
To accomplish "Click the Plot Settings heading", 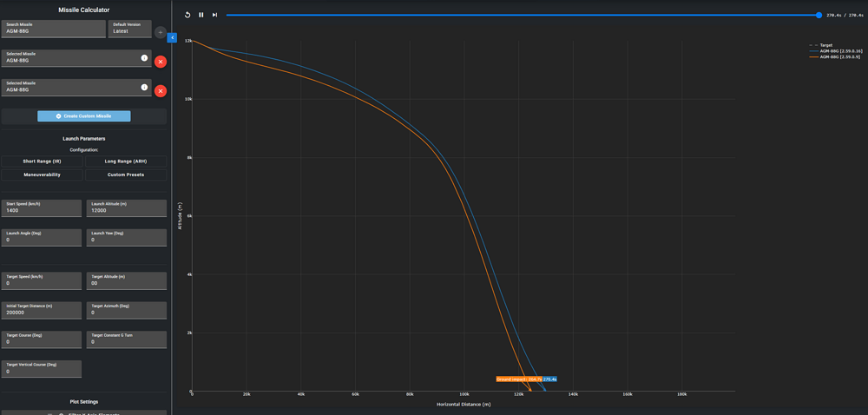I will (x=84, y=402).
